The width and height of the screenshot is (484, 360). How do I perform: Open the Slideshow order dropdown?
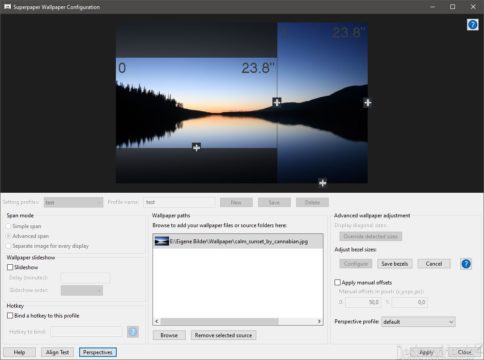coord(82,290)
